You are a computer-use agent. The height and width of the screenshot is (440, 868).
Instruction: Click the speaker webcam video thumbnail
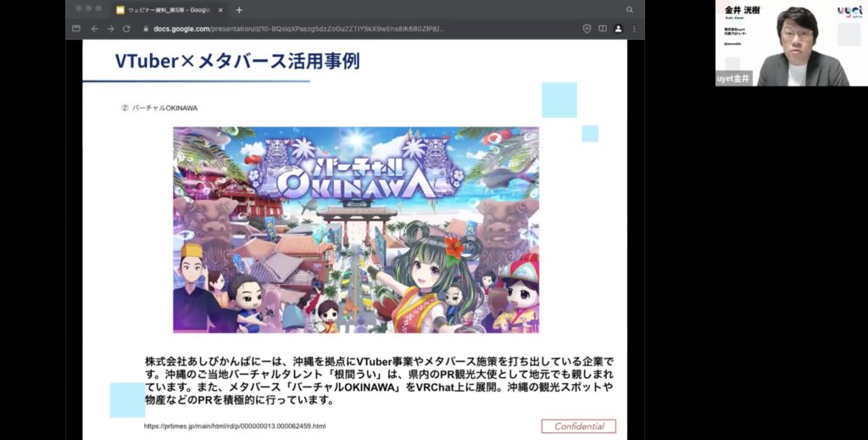(792, 43)
